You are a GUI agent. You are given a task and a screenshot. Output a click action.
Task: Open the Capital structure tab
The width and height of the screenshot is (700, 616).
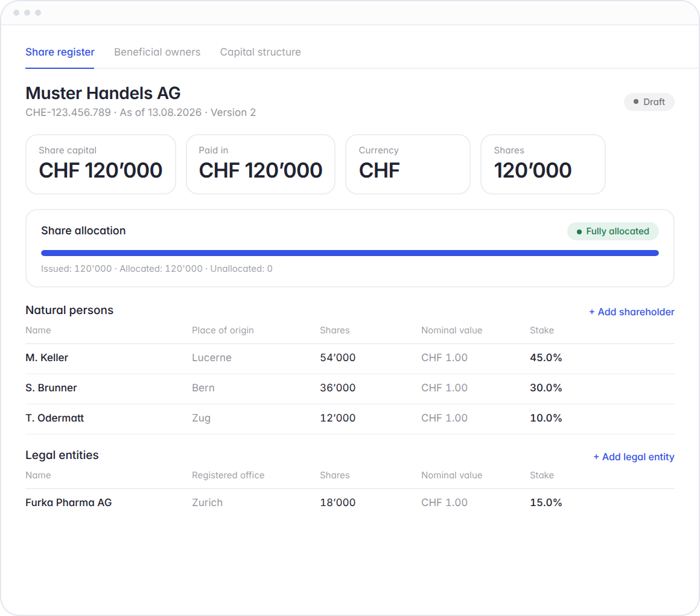[260, 53]
